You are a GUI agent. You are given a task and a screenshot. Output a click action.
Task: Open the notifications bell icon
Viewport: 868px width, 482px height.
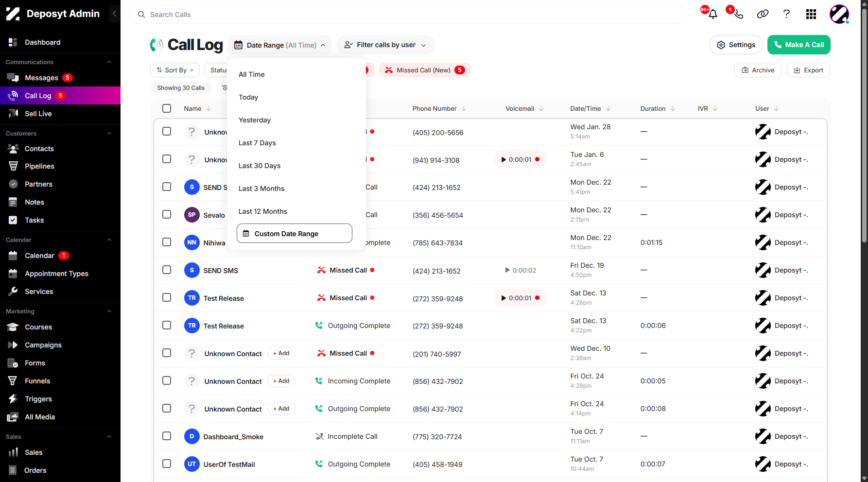point(713,14)
